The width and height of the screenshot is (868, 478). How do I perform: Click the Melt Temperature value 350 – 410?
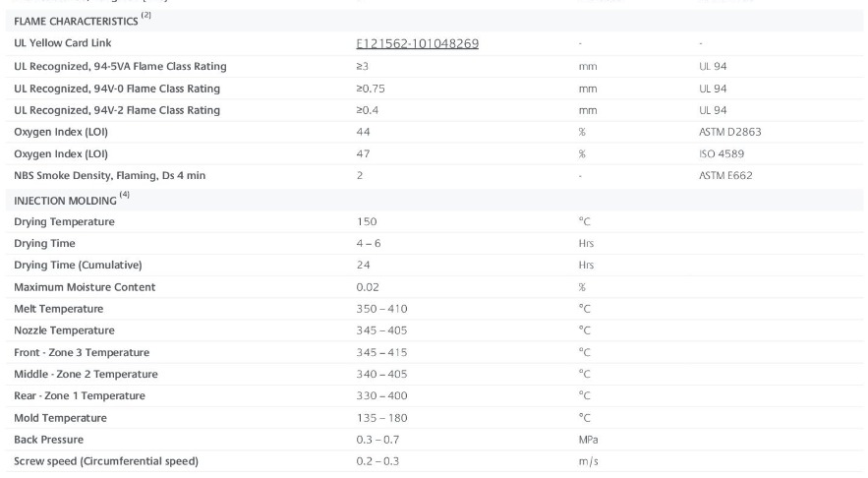380,309
